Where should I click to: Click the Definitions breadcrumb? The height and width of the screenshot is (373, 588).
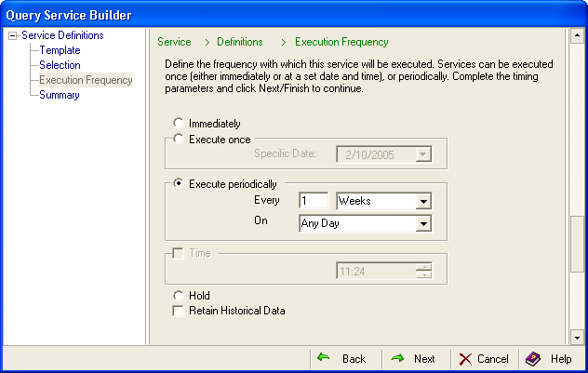coord(240,42)
